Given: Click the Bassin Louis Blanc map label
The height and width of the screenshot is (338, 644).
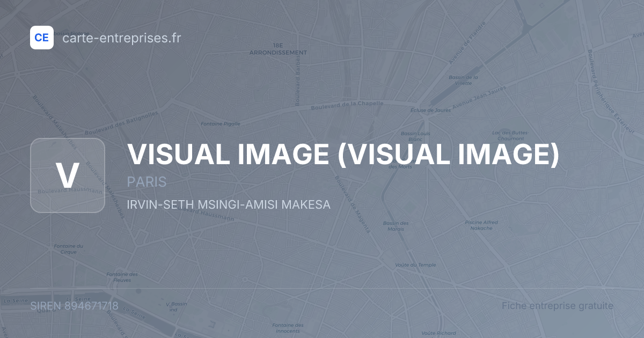Looking at the screenshot, I should pyautogui.click(x=415, y=136).
